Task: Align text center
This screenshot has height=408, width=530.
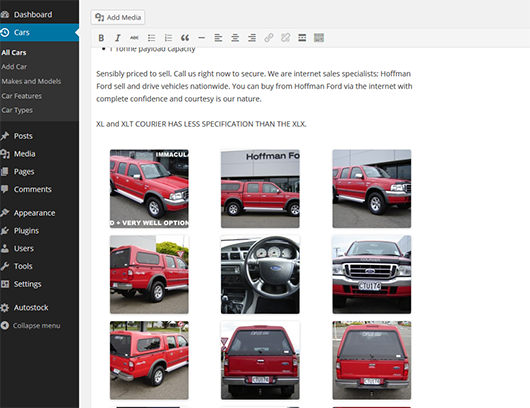Action: point(235,38)
